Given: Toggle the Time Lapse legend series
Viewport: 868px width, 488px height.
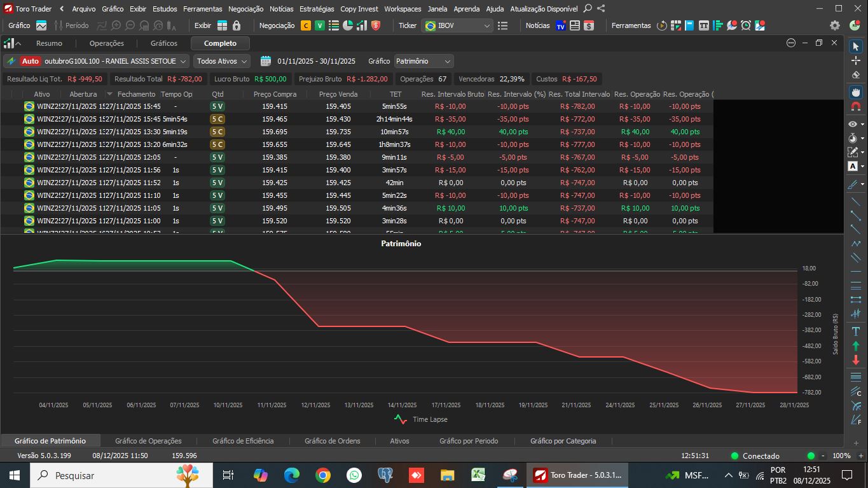Looking at the screenshot, I should tap(420, 419).
